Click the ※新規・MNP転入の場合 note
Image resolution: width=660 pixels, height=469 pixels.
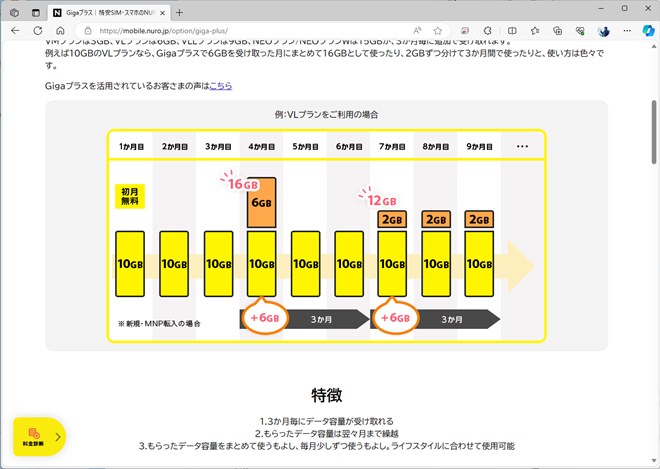[x=159, y=324]
